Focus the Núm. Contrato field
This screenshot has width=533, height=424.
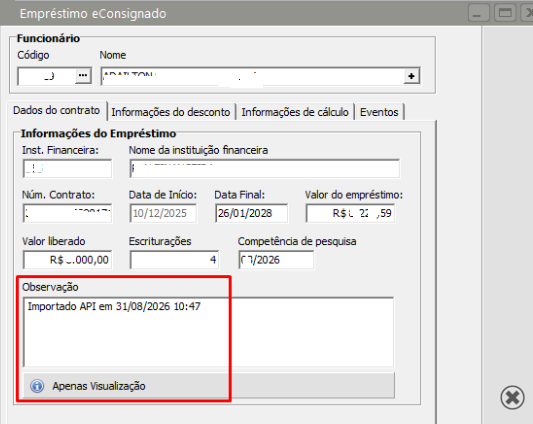click(x=67, y=213)
